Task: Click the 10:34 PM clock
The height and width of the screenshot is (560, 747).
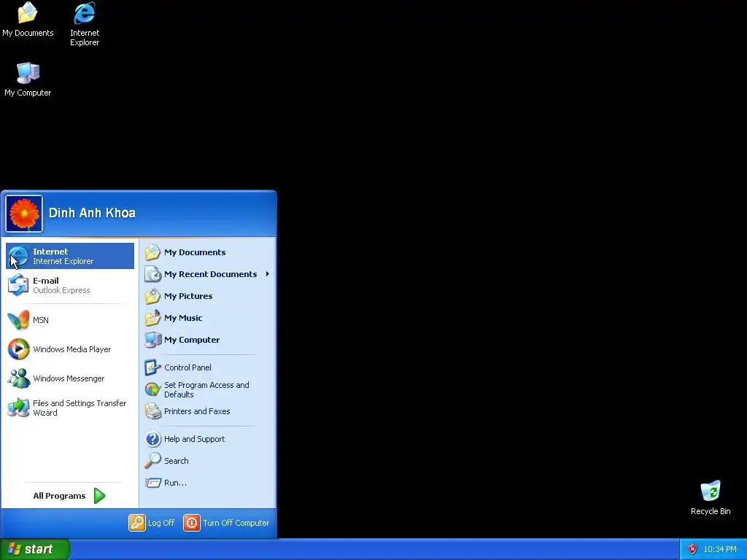Action: click(x=720, y=549)
